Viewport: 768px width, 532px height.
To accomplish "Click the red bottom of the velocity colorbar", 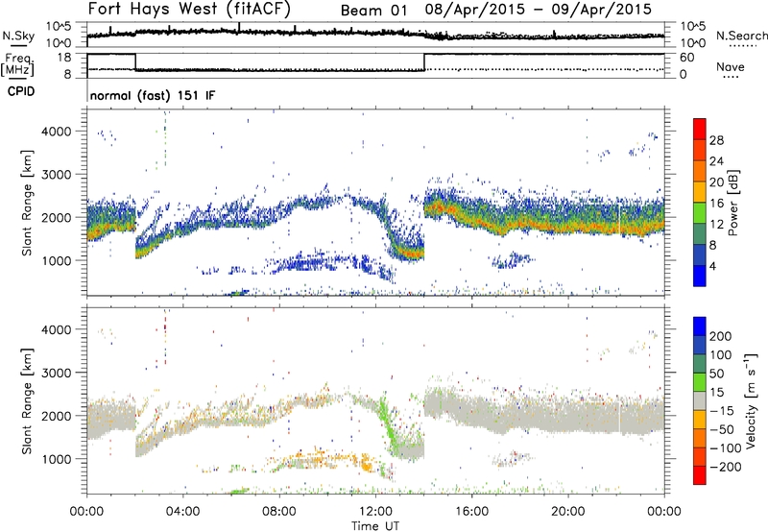I will (700, 475).
